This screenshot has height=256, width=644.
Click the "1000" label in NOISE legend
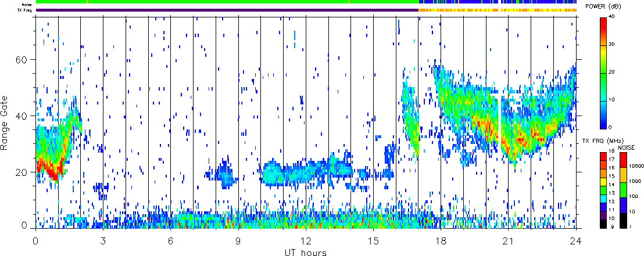634,180
